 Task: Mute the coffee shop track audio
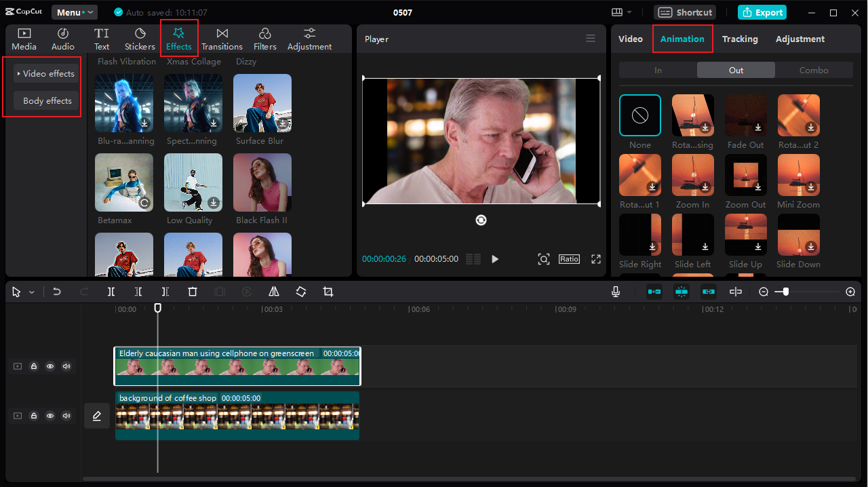point(66,416)
